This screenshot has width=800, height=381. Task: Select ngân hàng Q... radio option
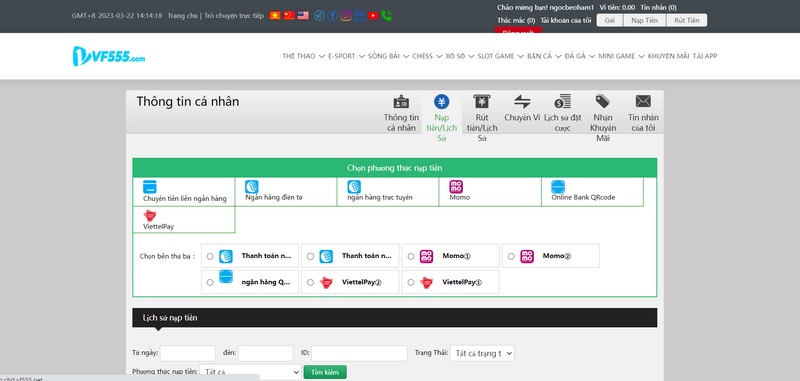click(210, 282)
